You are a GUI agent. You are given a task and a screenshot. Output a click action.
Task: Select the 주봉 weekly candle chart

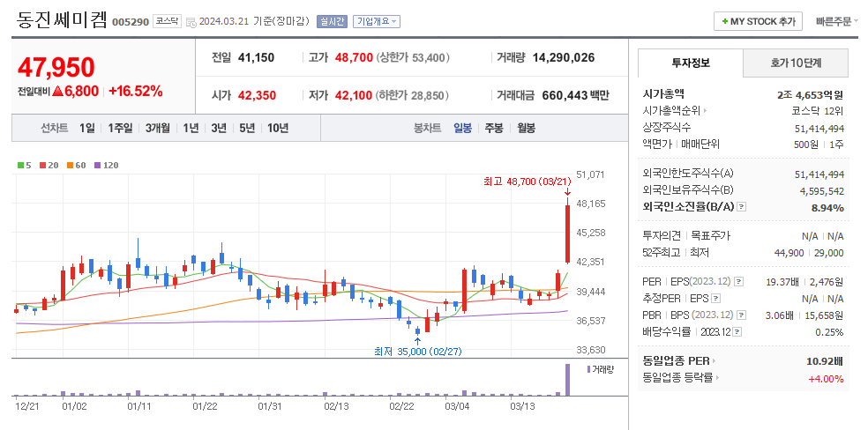pyautogui.click(x=494, y=129)
